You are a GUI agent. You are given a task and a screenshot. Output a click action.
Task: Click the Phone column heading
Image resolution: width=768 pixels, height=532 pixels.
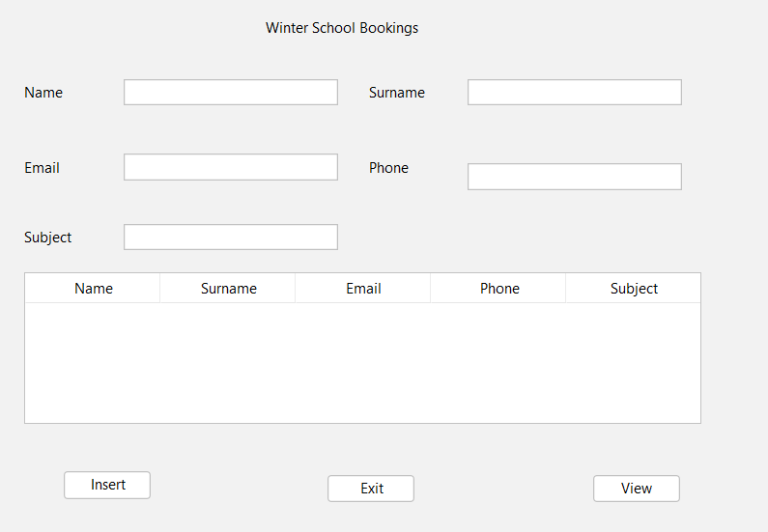coord(499,289)
